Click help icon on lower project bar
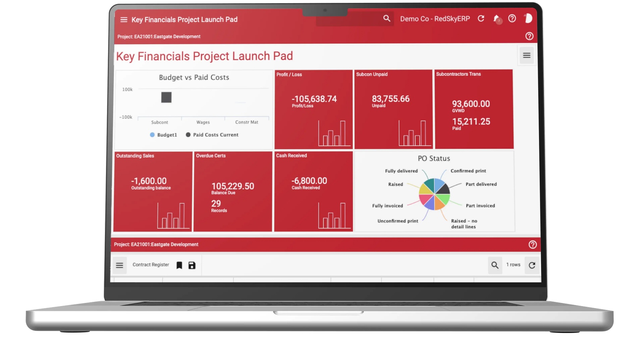This screenshot has height=362, width=644. click(x=532, y=244)
